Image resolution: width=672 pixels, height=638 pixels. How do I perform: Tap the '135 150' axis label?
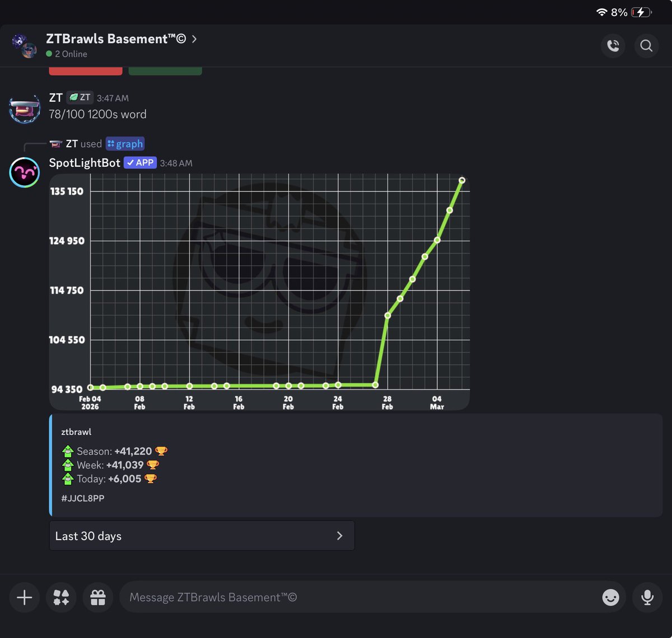pyautogui.click(x=67, y=191)
